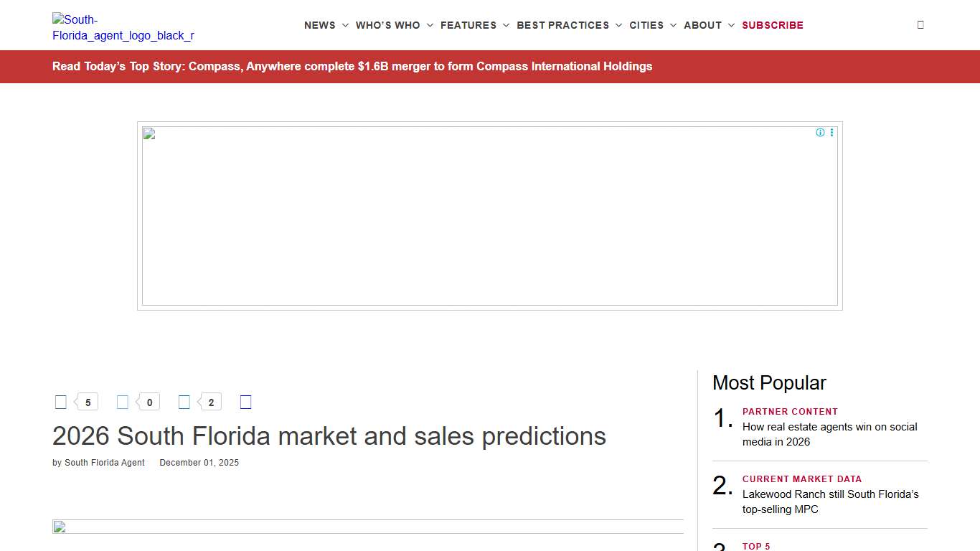Click the Pinterest share icon showing 2
The width and height of the screenshot is (980, 551).
coord(184,401)
